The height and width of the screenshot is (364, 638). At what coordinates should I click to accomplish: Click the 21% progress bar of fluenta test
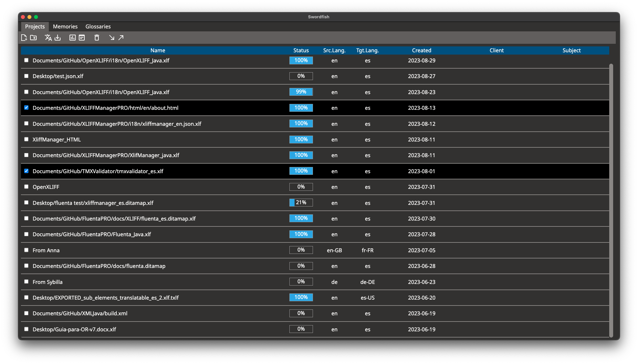pyautogui.click(x=301, y=203)
